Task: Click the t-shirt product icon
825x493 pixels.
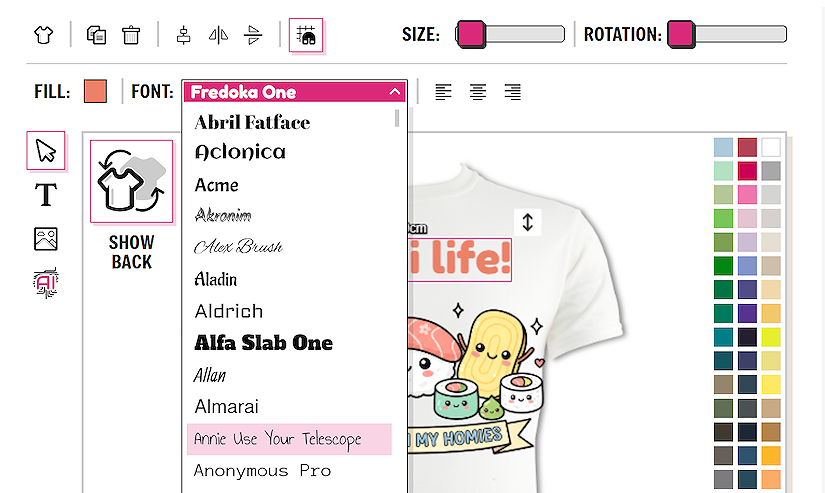Action: pos(42,35)
